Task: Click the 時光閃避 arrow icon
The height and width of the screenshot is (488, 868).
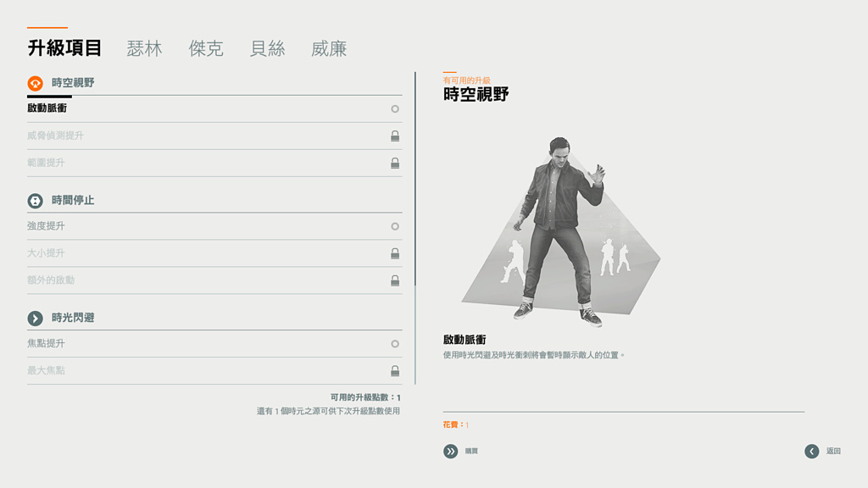Action: 35,319
